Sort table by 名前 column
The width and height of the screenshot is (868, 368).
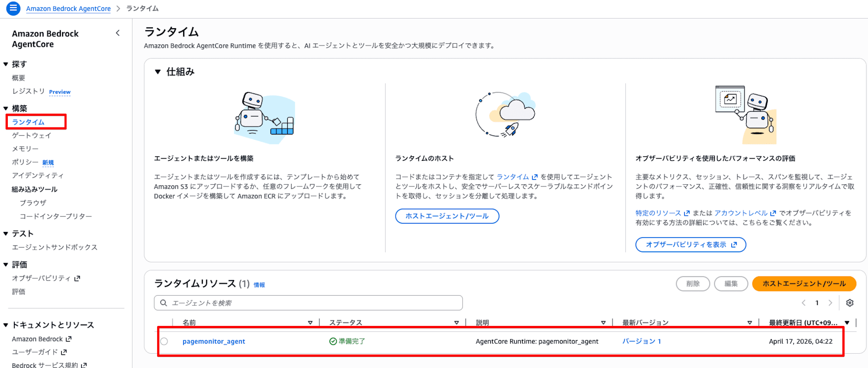click(x=310, y=322)
